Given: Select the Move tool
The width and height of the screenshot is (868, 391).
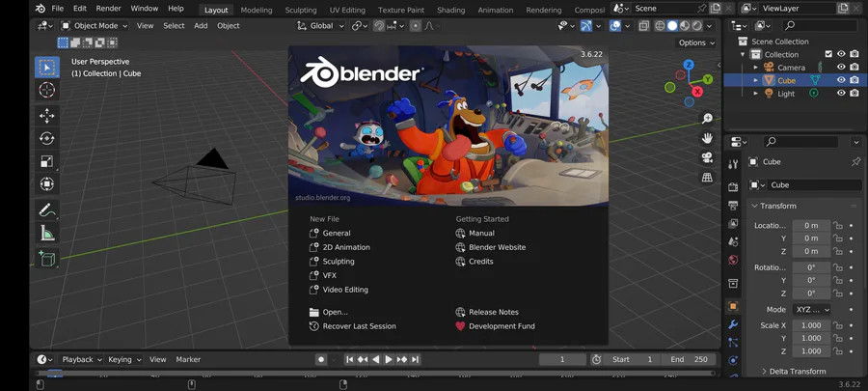Looking at the screenshot, I should [47, 115].
